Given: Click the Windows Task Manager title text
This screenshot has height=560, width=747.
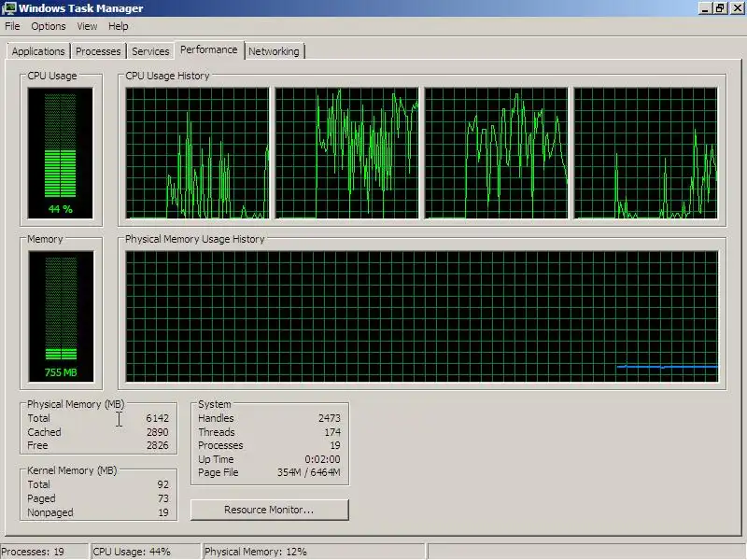Looking at the screenshot, I should pyautogui.click(x=81, y=8).
